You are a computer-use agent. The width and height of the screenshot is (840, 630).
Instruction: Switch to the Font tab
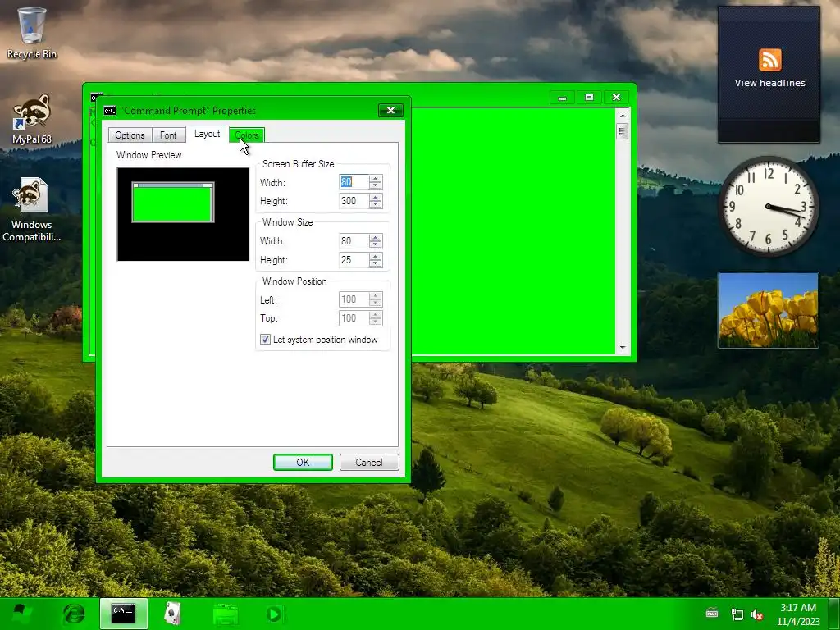168,135
